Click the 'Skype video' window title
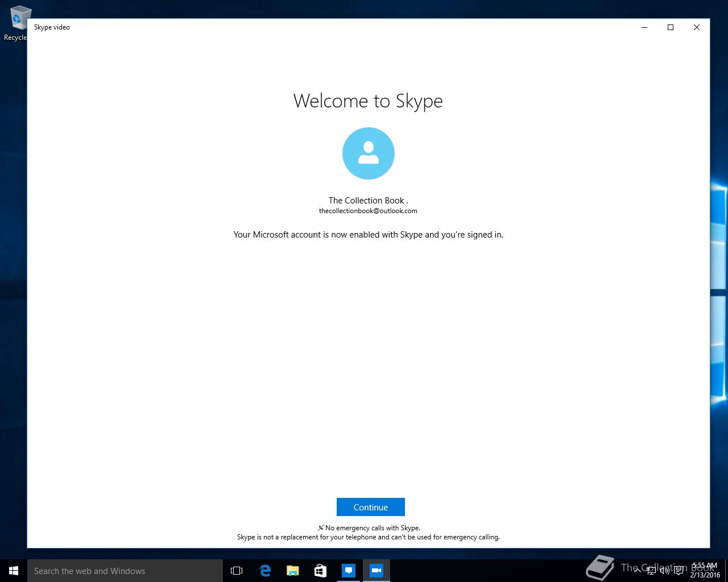The image size is (728, 582). [52, 27]
